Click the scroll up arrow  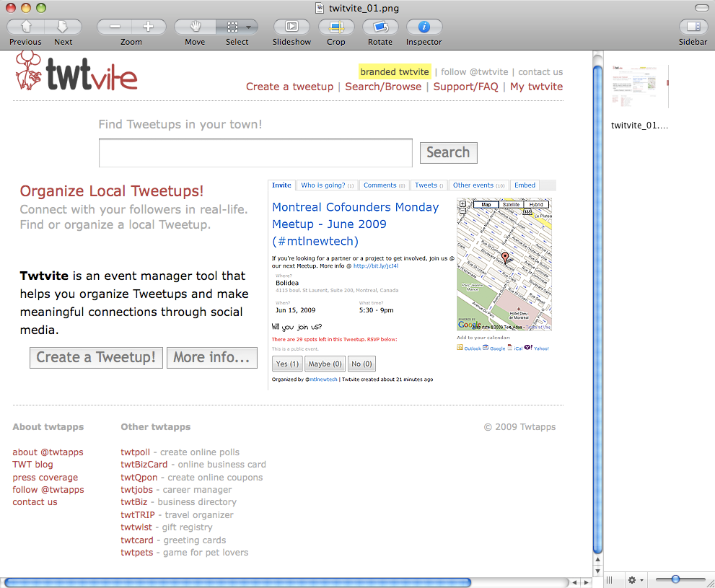click(598, 559)
